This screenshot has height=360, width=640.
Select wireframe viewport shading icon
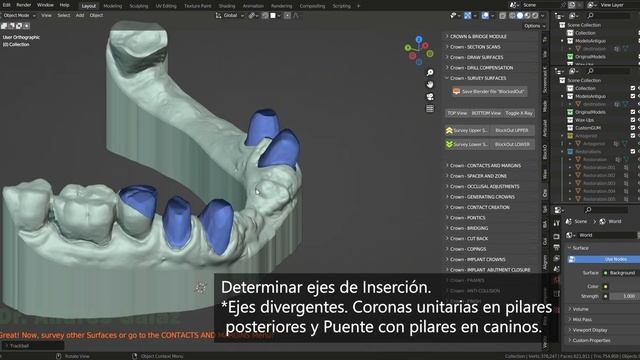pyautogui.click(x=512, y=16)
